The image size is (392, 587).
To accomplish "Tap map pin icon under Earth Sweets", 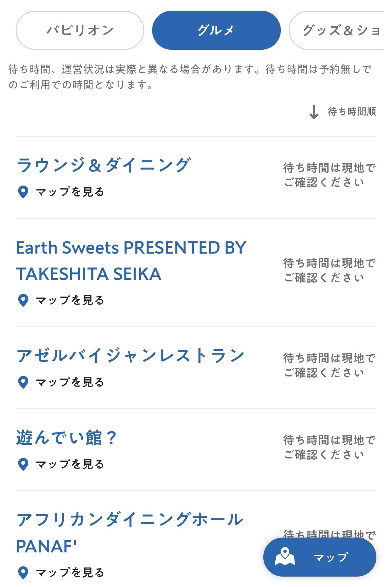I will [23, 300].
